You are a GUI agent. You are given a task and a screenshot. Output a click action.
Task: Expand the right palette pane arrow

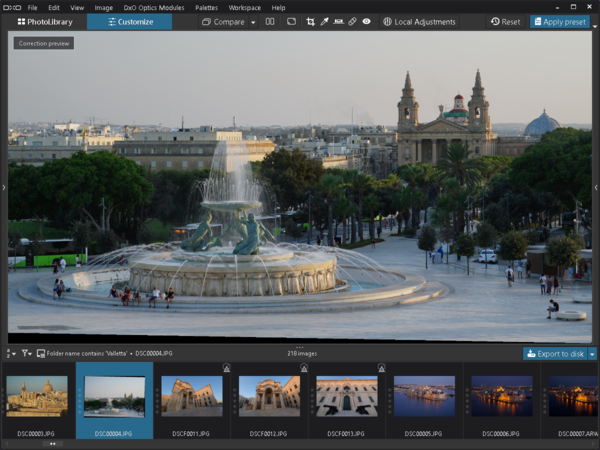(596, 187)
